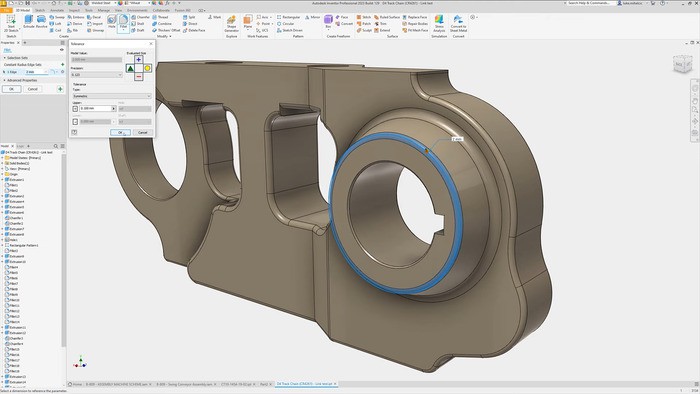
Task: Open the appearance color wheel in toolbar
Action: (120, 3)
